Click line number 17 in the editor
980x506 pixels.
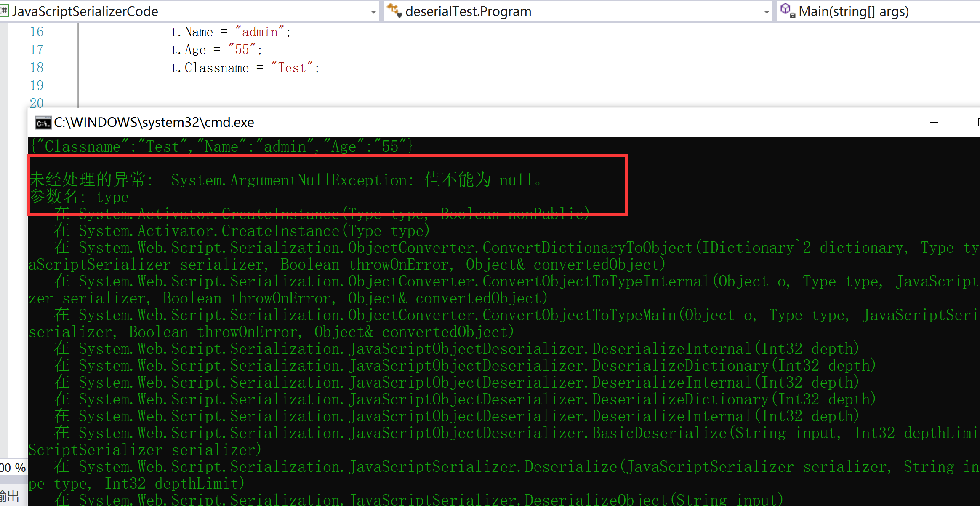37,50
